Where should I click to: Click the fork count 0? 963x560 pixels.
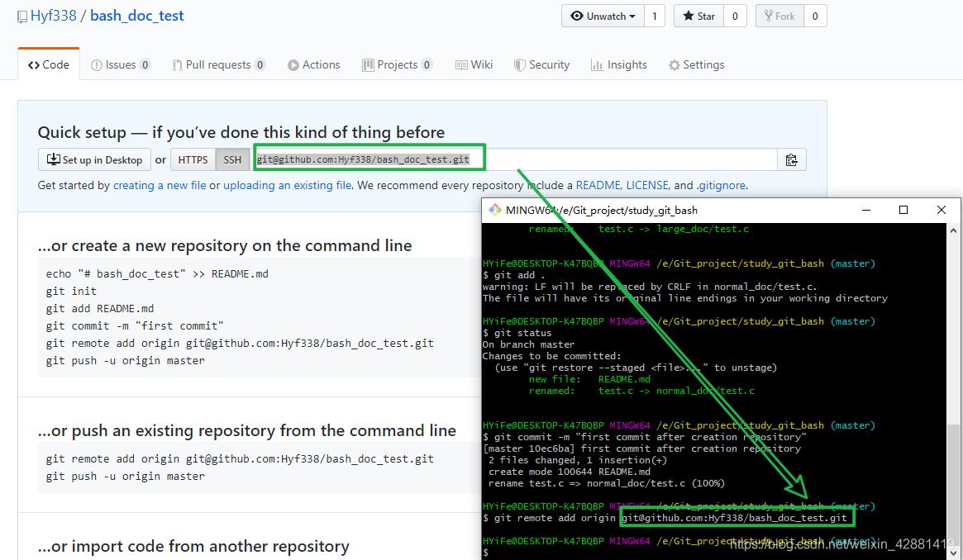tap(815, 16)
